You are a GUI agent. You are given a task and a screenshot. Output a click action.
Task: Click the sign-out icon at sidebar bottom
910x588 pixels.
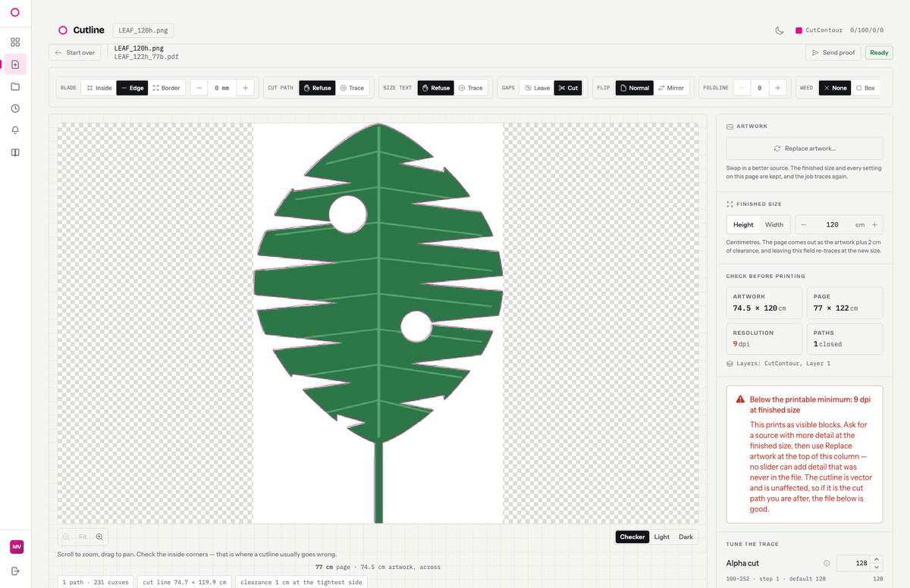[x=16, y=571]
